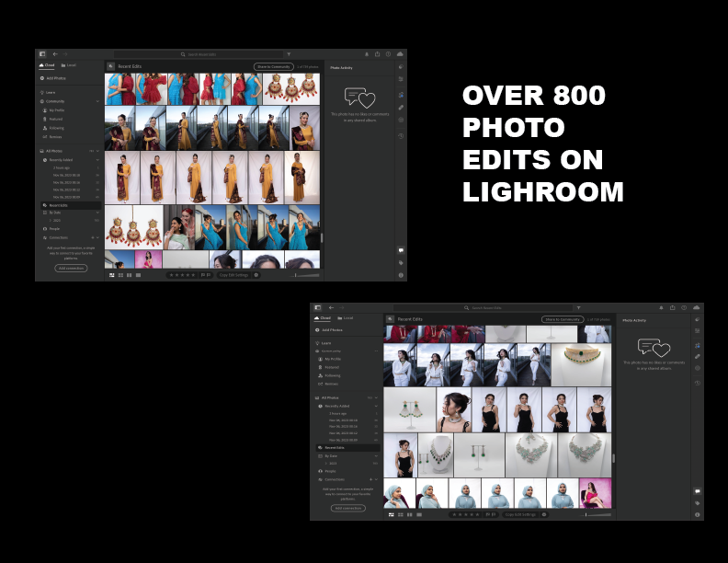The image size is (728, 563).
Task: Collapse Recently Added section in lower window
Action: point(376,406)
